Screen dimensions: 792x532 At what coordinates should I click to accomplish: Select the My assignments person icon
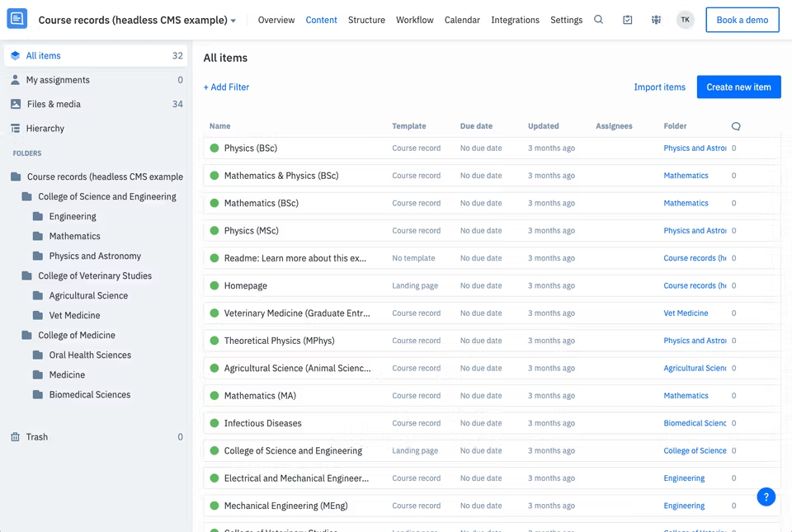tap(16, 79)
